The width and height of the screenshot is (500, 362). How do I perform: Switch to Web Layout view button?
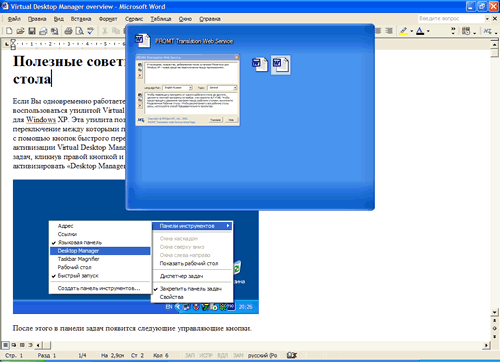14,345
